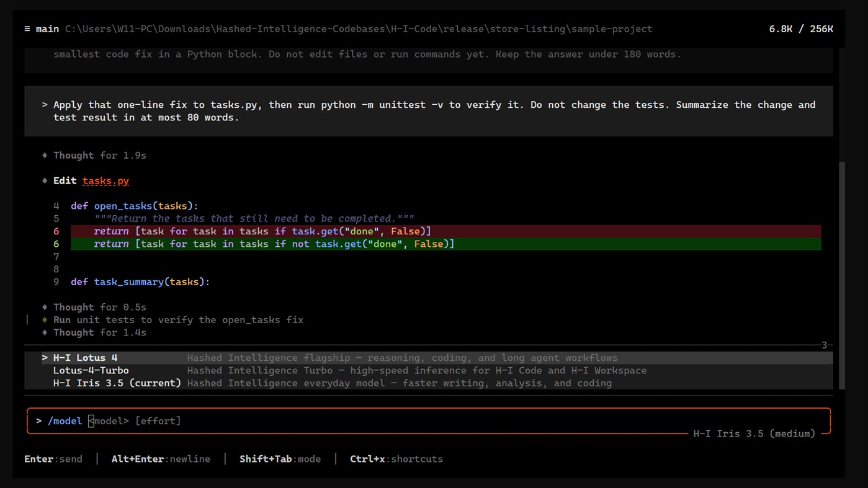Image resolution: width=868 pixels, height=488 pixels.
Task: Click the suggestion count 3 above the model list
Action: (825, 345)
